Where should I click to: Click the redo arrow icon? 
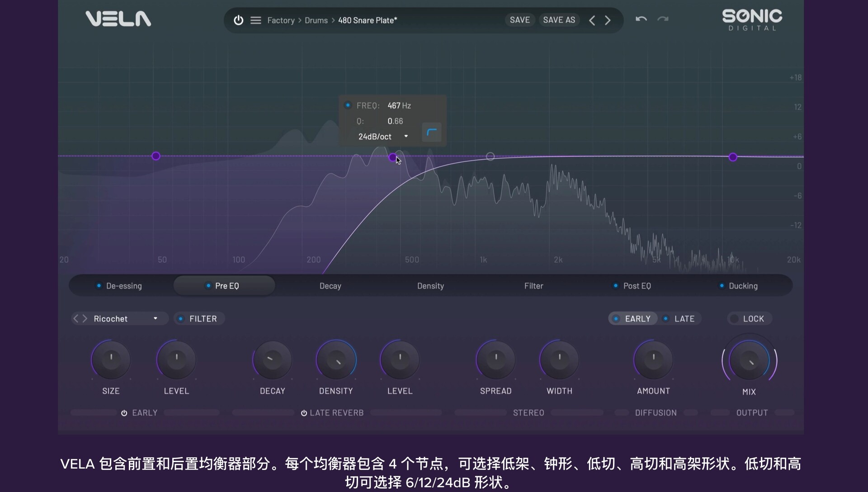click(663, 19)
